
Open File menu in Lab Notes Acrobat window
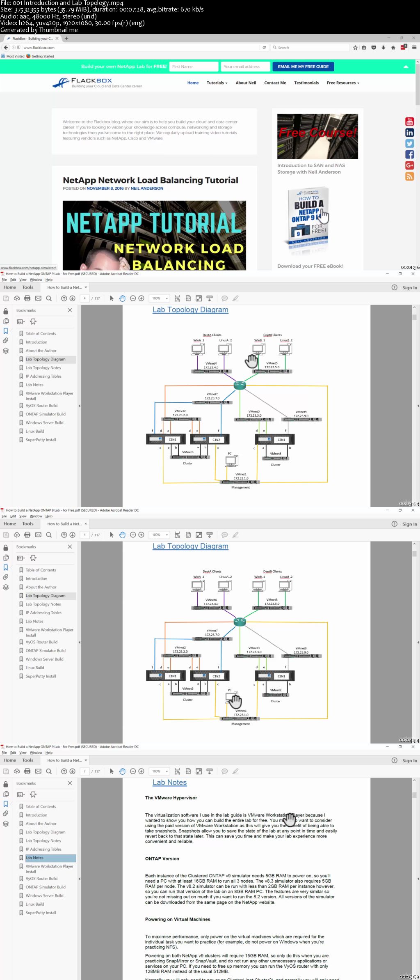(x=4, y=753)
